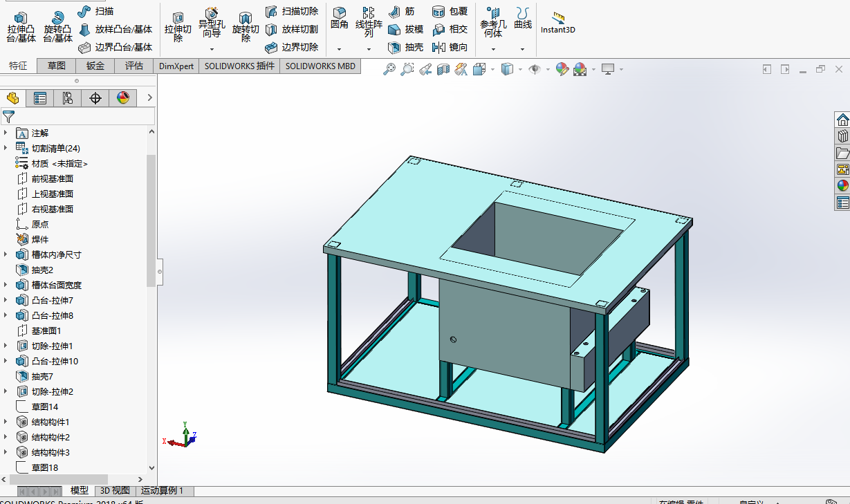The width and height of the screenshot is (850, 504).
Task: Switch to the 运动算例 1 bottom tab
Action: pos(163,491)
